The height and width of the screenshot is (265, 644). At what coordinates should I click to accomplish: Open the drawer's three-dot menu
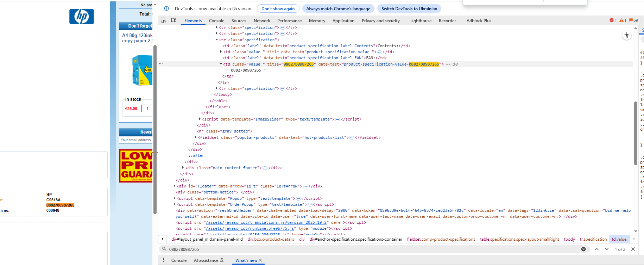click(x=164, y=260)
